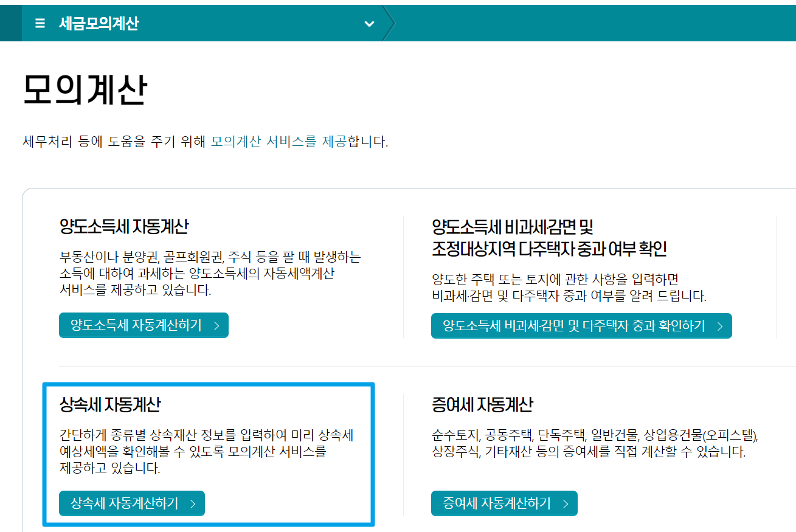
Task: Click the 상속세 자동계산 heading
Action: [110, 404]
